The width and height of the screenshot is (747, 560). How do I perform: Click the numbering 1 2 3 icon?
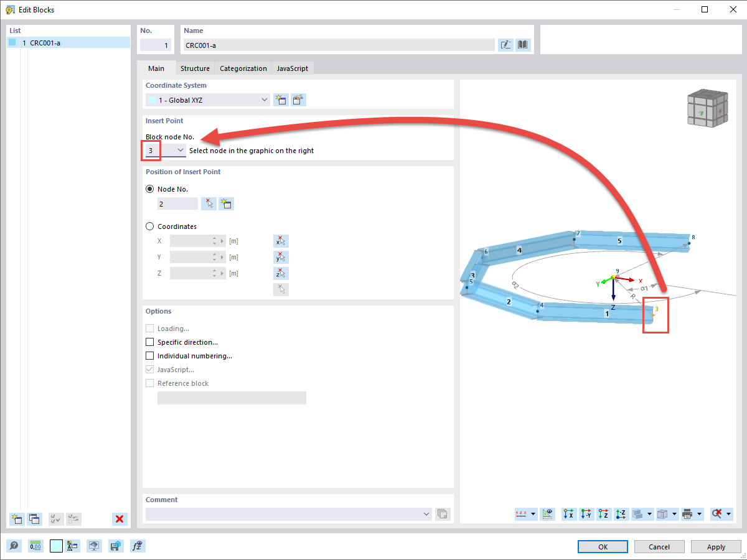click(522, 514)
